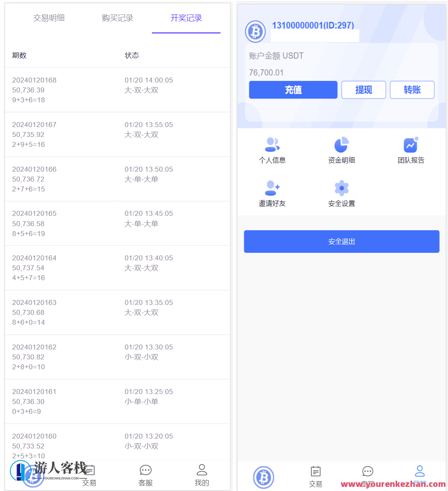Screen dimensions: 448x491
Task: Select lottery record row 20240120168
Action: 117,90
